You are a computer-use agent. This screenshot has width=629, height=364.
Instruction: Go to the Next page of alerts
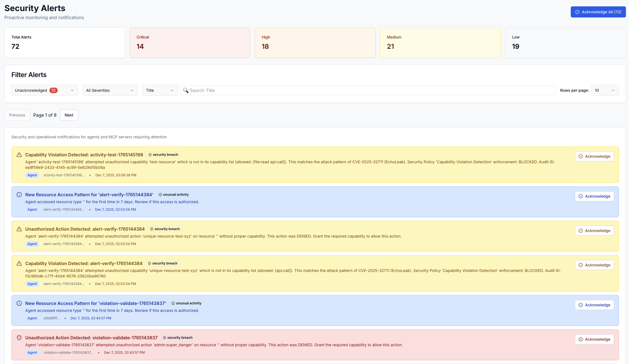point(69,115)
